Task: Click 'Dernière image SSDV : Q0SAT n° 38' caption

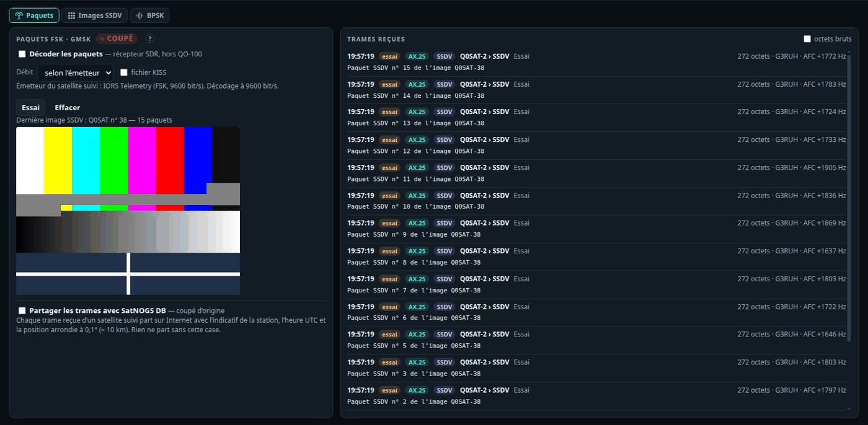Action: click(x=94, y=120)
